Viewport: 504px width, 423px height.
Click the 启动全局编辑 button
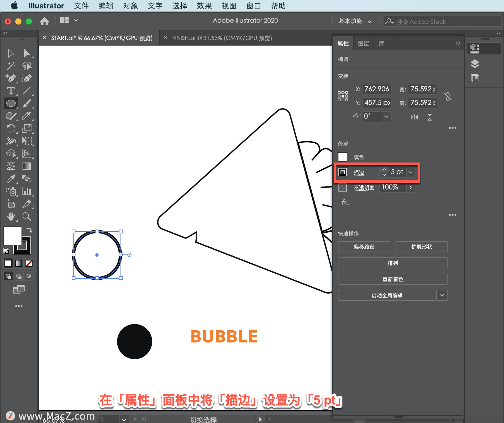click(387, 295)
